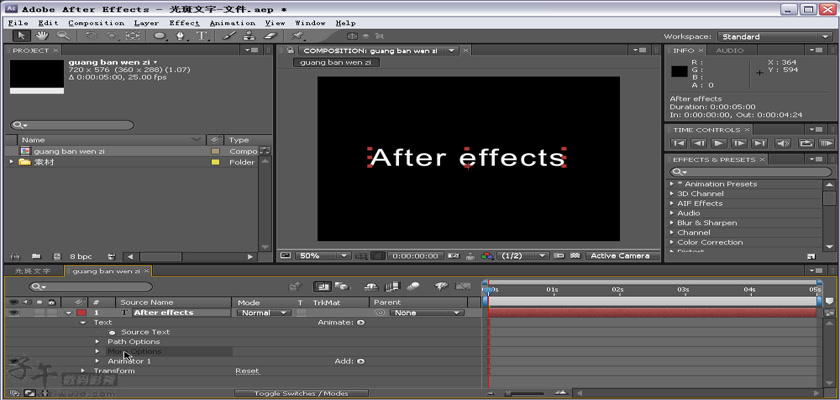Click the always preview this view icon

tap(286, 256)
